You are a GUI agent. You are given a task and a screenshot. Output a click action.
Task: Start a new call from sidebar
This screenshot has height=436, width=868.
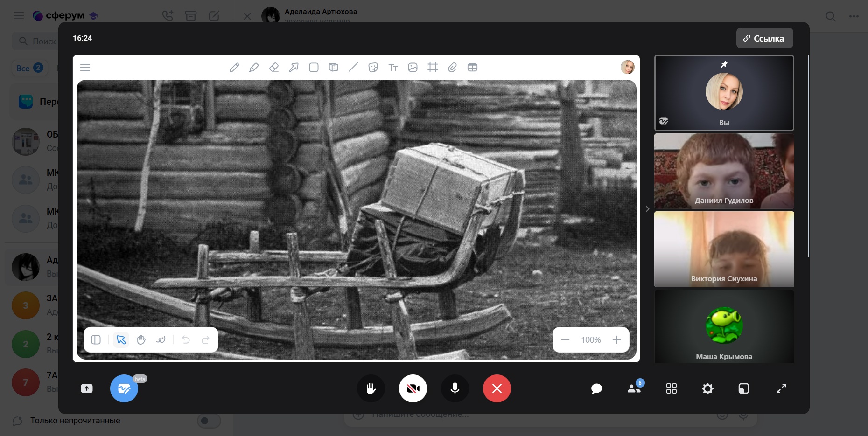(x=168, y=16)
